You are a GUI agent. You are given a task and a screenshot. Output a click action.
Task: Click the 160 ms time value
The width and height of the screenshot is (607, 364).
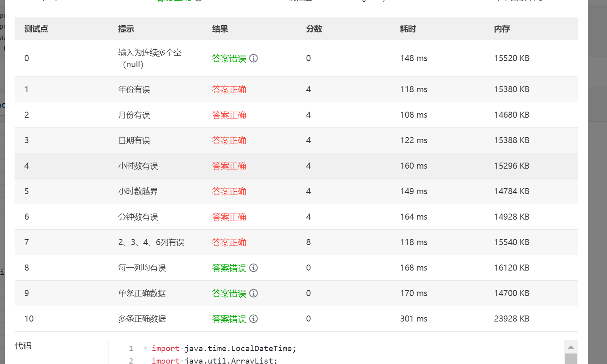(x=414, y=166)
